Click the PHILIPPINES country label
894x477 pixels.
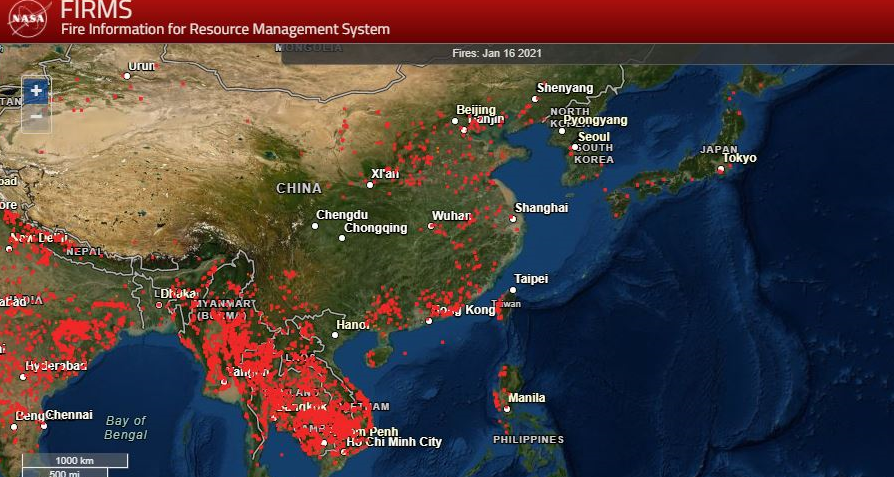(x=529, y=440)
